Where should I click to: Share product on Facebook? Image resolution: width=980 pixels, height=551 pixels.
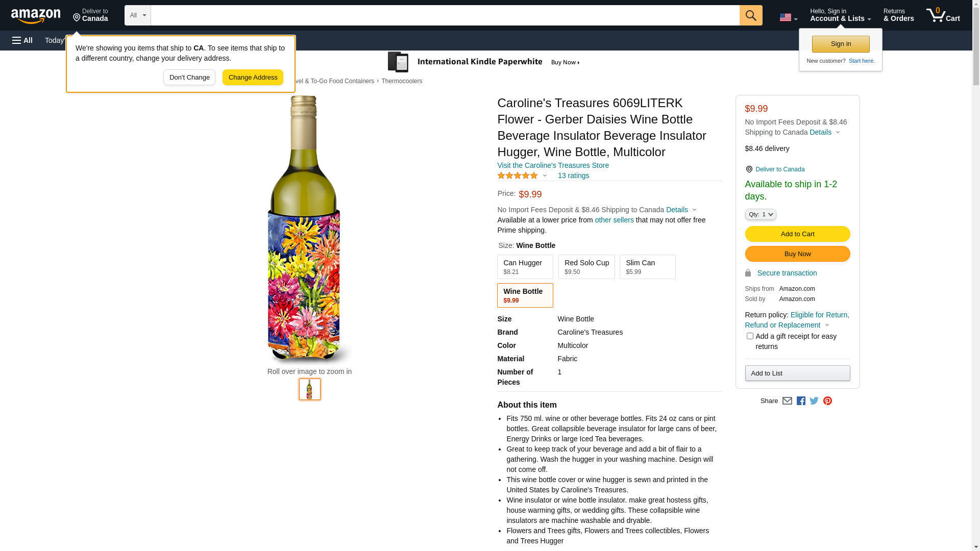[801, 401]
